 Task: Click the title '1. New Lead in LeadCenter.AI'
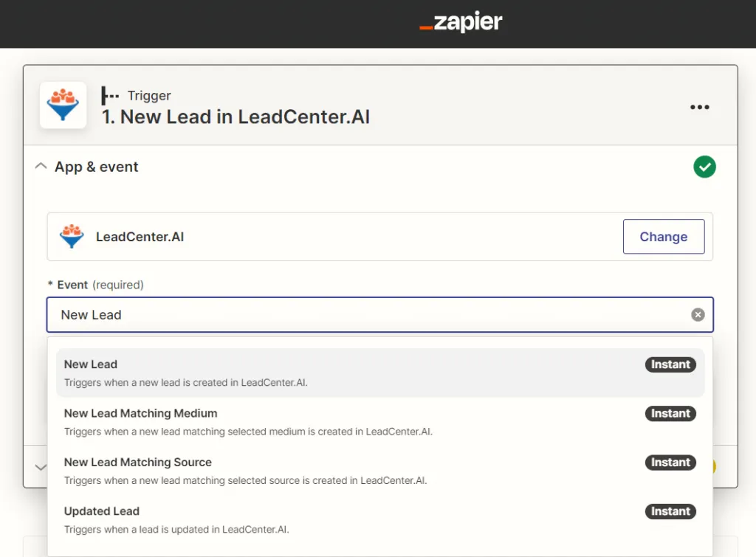click(236, 117)
